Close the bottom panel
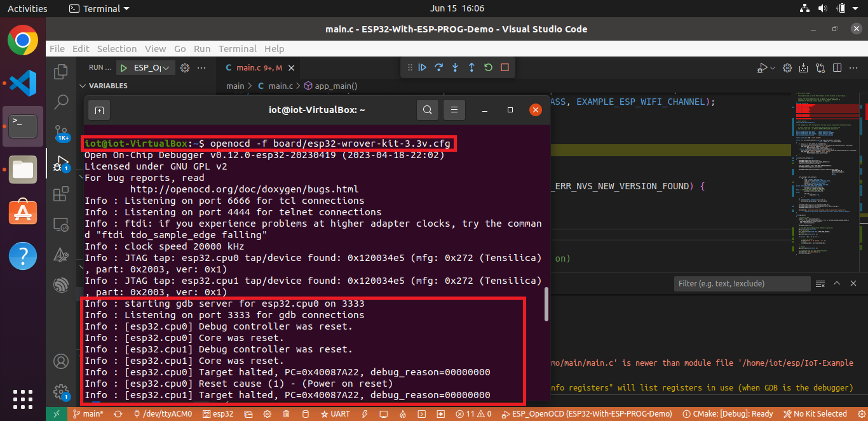 [x=853, y=283]
